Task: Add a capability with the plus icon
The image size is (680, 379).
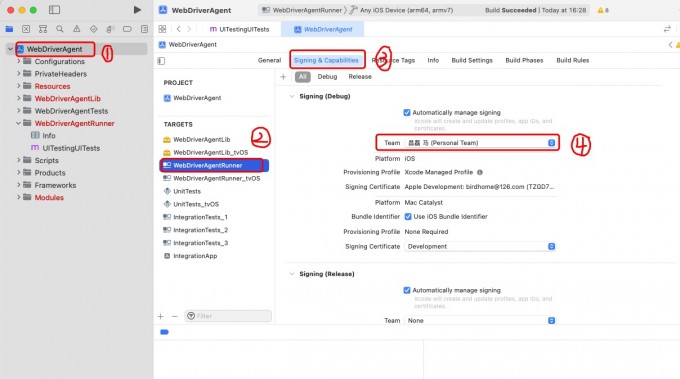Action: tap(283, 77)
